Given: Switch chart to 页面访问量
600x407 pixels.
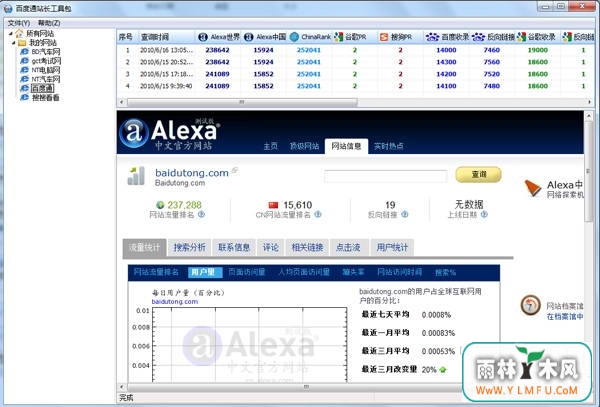Looking at the screenshot, I should 247,272.
